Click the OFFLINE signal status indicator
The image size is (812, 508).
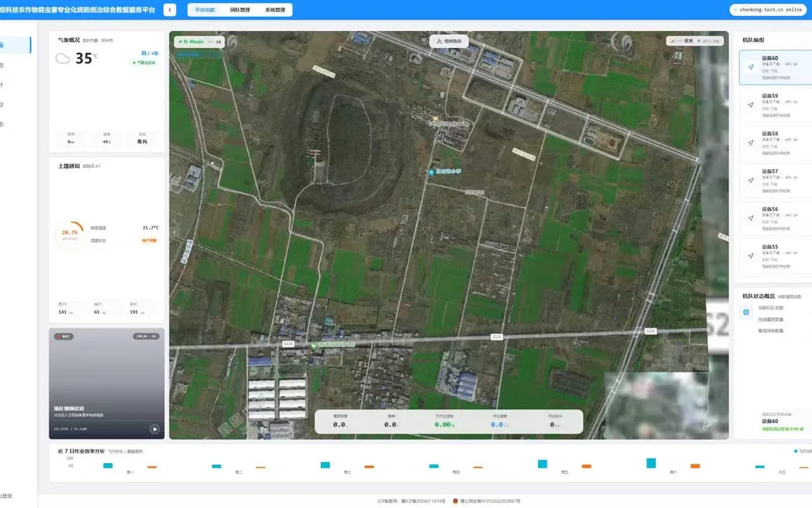tap(709, 41)
